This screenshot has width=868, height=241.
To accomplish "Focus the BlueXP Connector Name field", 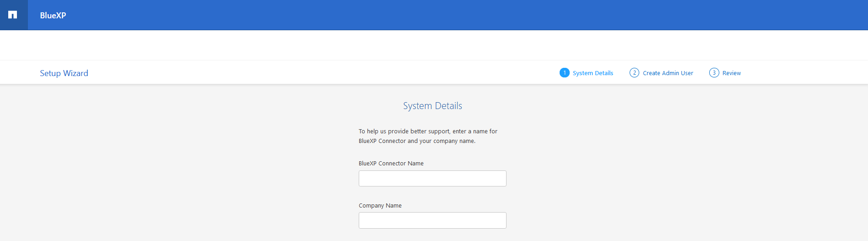I will pyautogui.click(x=432, y=178).
